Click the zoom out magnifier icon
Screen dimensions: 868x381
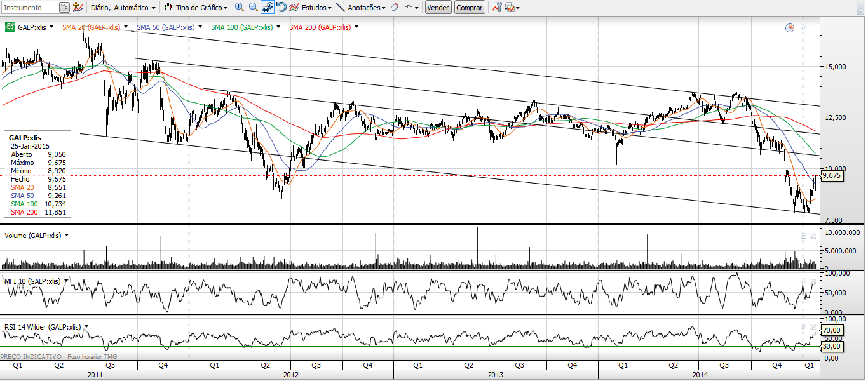coord(253,8)
